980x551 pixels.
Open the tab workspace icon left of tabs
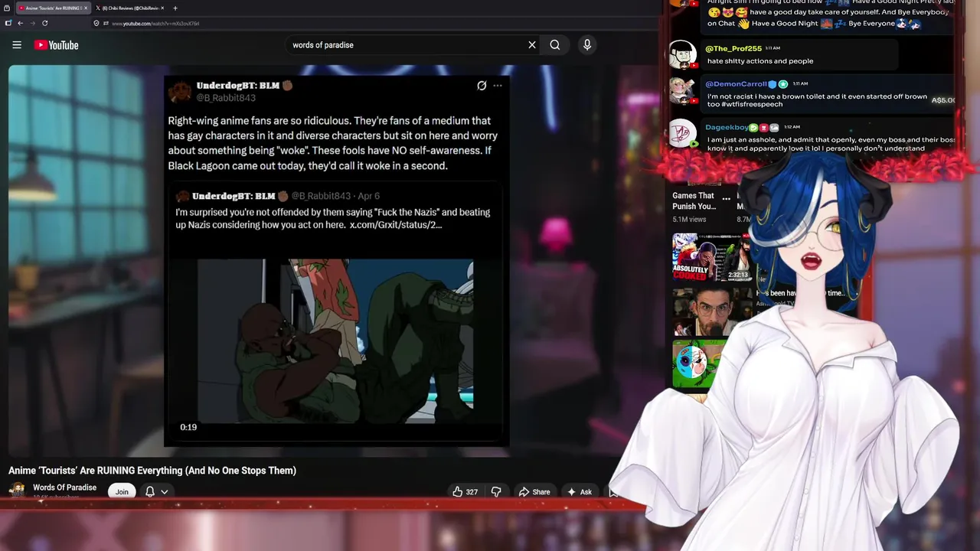tap(8, 8)
